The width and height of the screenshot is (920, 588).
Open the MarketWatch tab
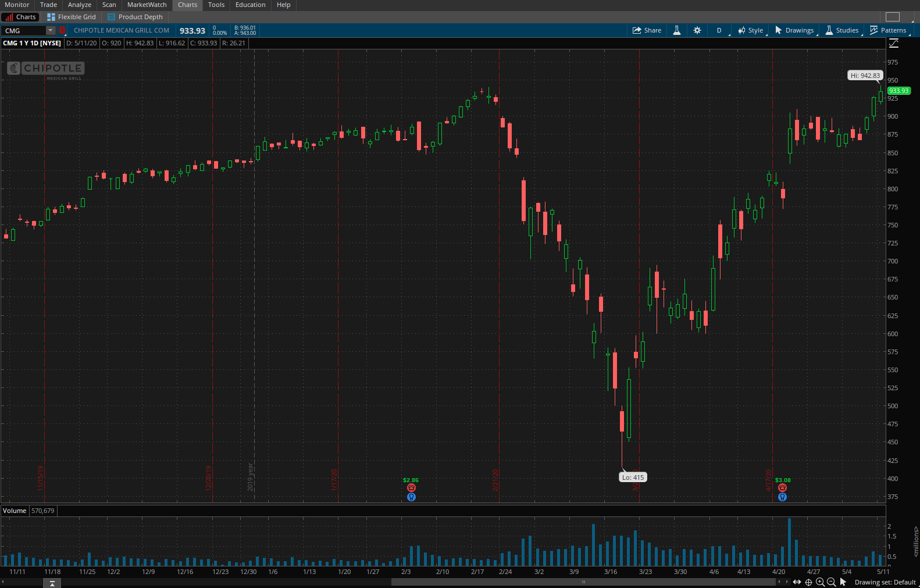pyautogui.click(x=147, y=5)
